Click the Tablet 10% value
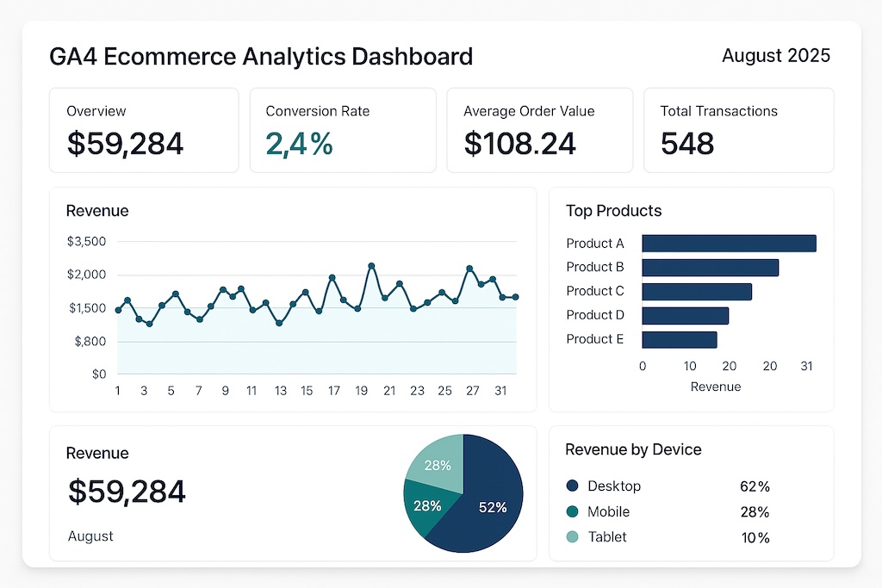The width and height of the screenshot is (882, 588). 755,538
